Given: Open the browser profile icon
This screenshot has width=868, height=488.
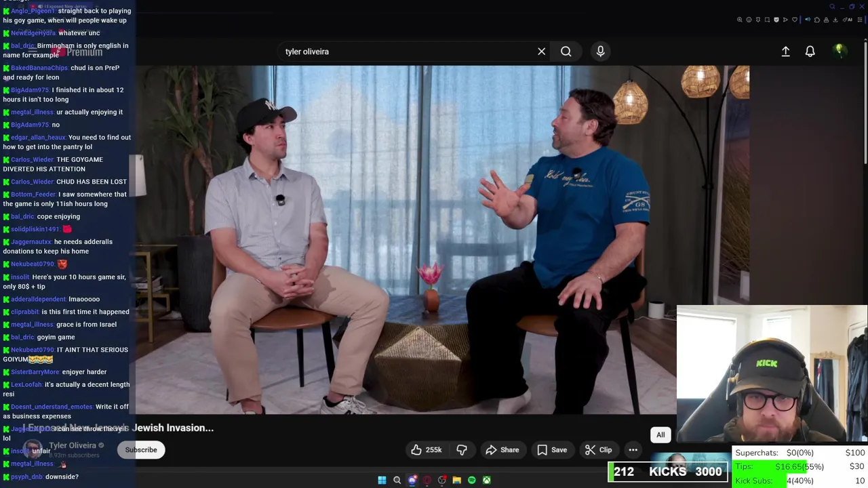Looking at the screenshot, I should pyautogui.click(x=826, y=20).
